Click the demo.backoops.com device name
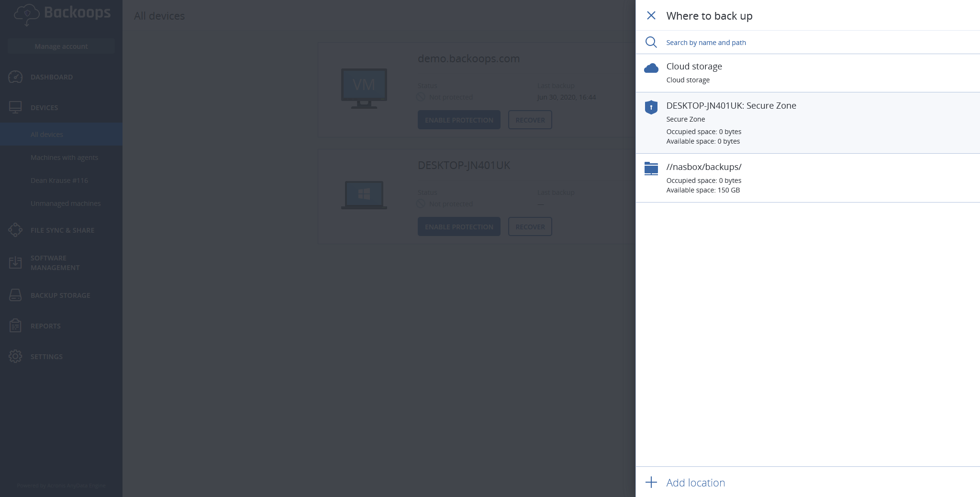The height and width of the screenshot is (497, 980). click(x=468, y=58)
